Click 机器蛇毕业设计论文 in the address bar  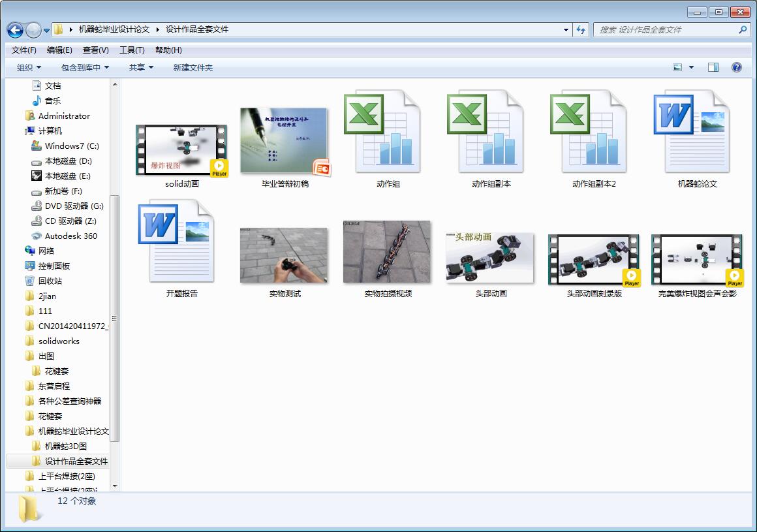(114, 29)
